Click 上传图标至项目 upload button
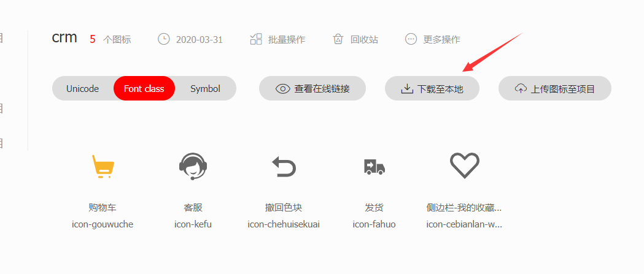Screen dimensions: 644x274 click(x=555, y=89)
